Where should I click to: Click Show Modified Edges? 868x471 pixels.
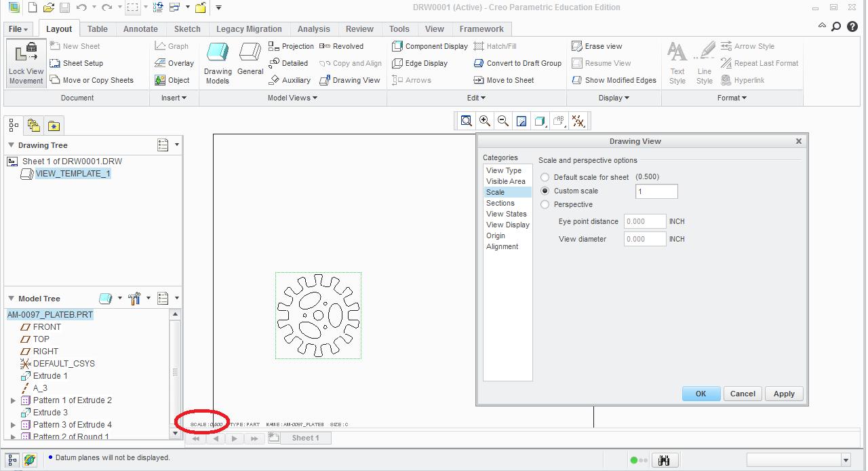click(614, 80)
